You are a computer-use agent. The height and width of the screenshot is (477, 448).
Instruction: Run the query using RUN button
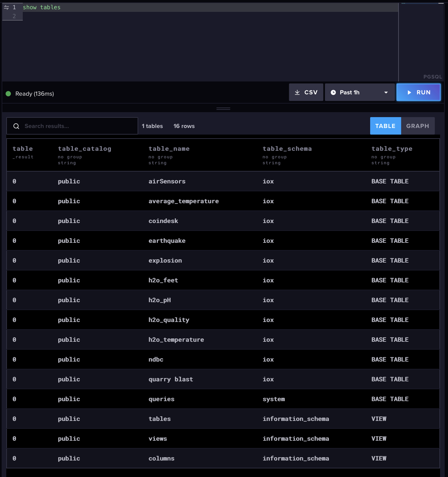point(418,92)
